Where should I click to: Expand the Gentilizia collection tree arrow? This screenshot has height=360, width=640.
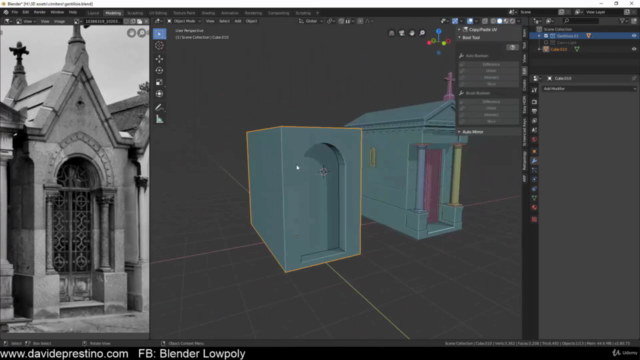539,36
